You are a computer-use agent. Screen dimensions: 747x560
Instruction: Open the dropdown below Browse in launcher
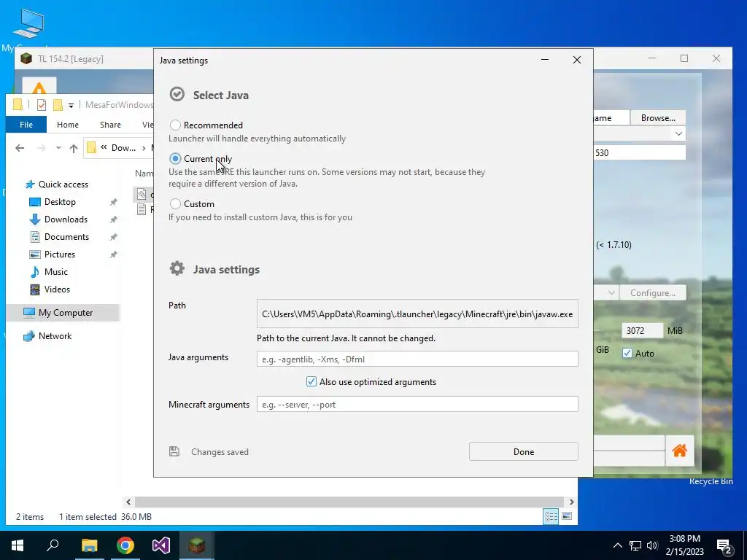point(678,134)
